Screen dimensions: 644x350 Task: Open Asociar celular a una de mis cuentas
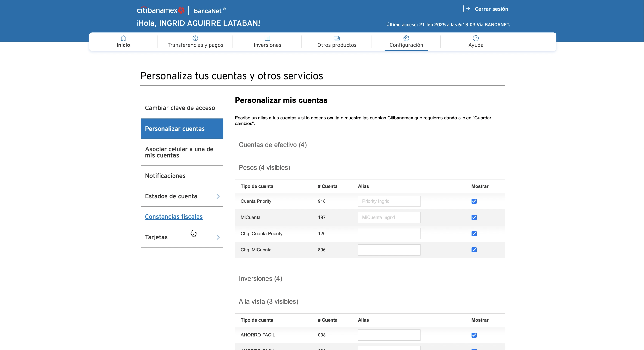179,152
